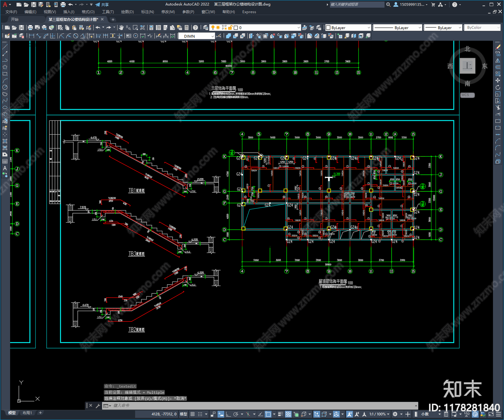Click the 上 top face of ViewCube
This screenshot has height=420, width=504.
[467, 66]
